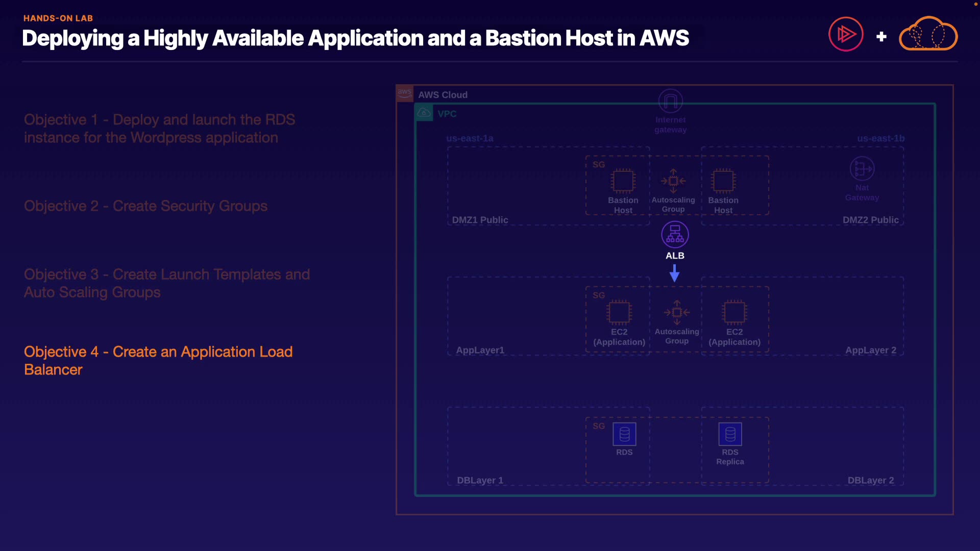
Task: Select Objective 2 Create Security Groups
Action: coord(145,206)
